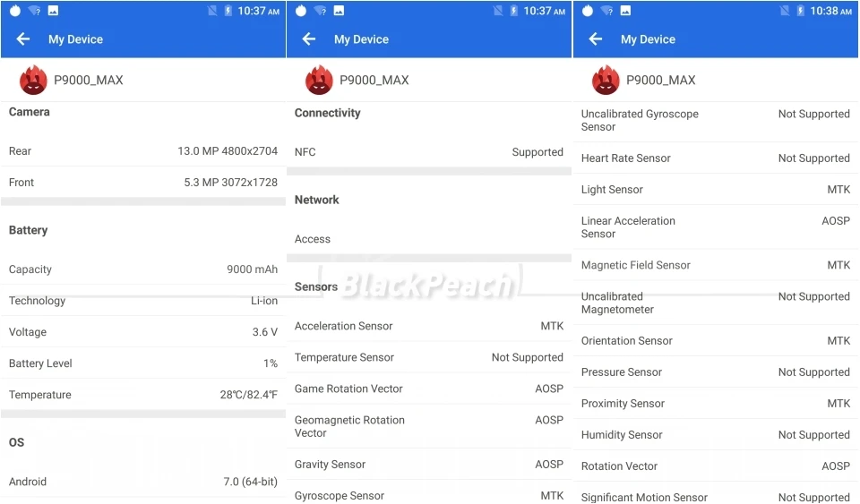Tap the no-SIM icon on the middle screen

tap(498, 11)
